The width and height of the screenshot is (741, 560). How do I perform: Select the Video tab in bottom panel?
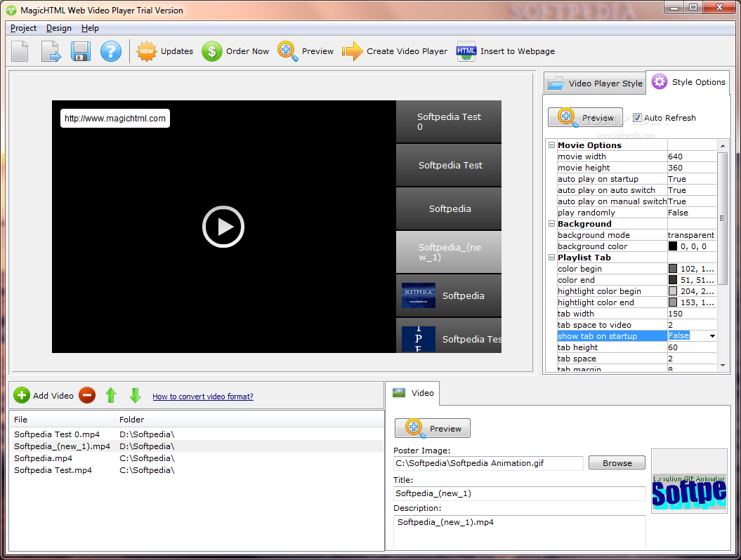412,393
